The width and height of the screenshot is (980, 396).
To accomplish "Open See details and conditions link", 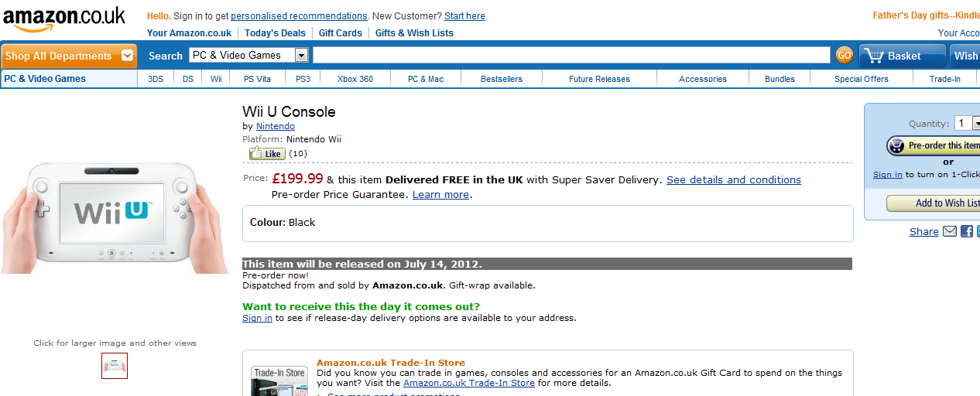I will [x=734, y=179].
